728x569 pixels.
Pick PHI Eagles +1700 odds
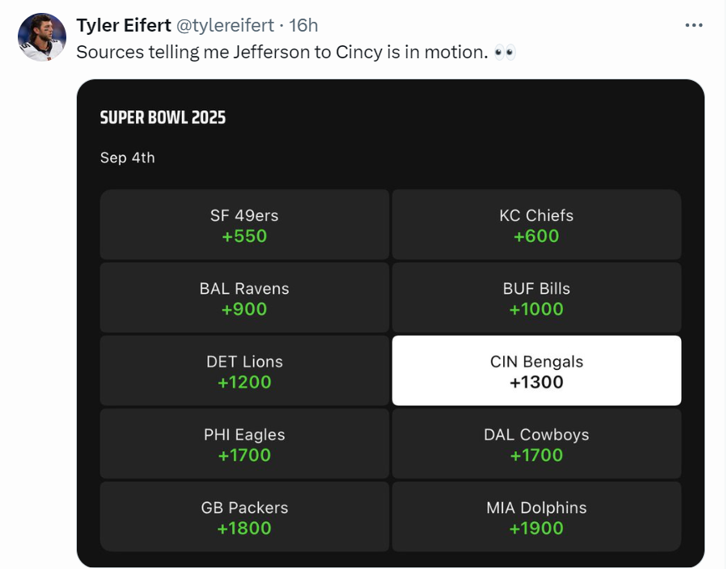click(244, 444)
